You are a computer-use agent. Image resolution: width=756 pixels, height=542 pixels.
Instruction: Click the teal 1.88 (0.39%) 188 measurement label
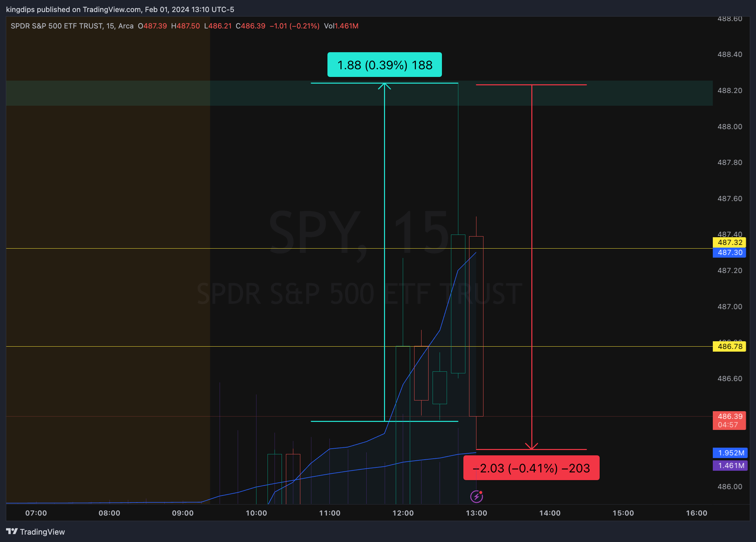385,65
